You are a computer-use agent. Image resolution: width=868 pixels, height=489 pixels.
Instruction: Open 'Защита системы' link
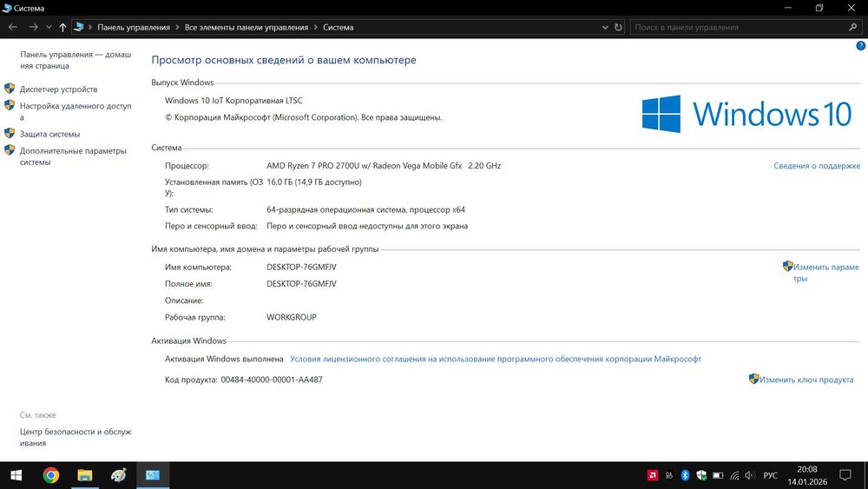coord(49,134)
